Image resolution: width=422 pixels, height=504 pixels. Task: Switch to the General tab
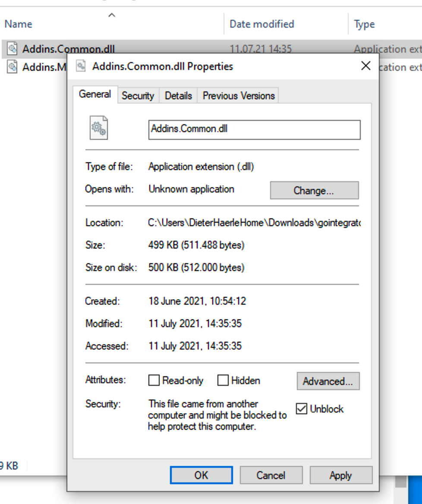pyautogui.click(x=95, y=94)
